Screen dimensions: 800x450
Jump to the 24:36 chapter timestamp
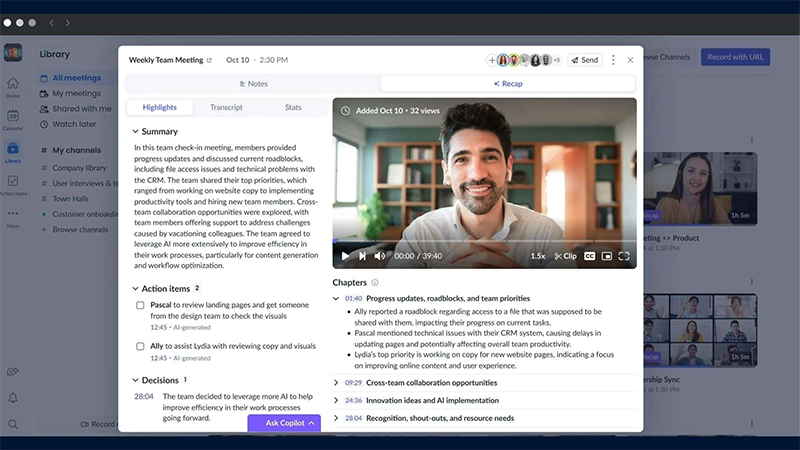tap(354, 401)
